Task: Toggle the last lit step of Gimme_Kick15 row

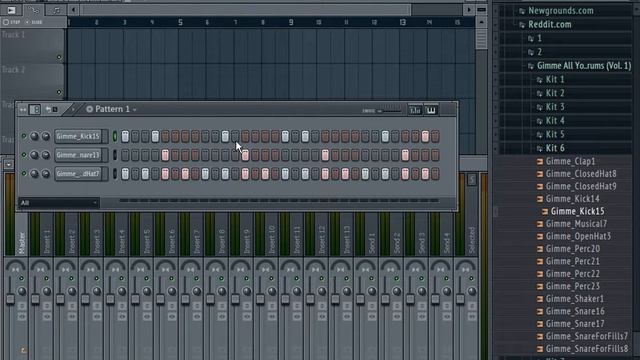Action: (425, 136)
